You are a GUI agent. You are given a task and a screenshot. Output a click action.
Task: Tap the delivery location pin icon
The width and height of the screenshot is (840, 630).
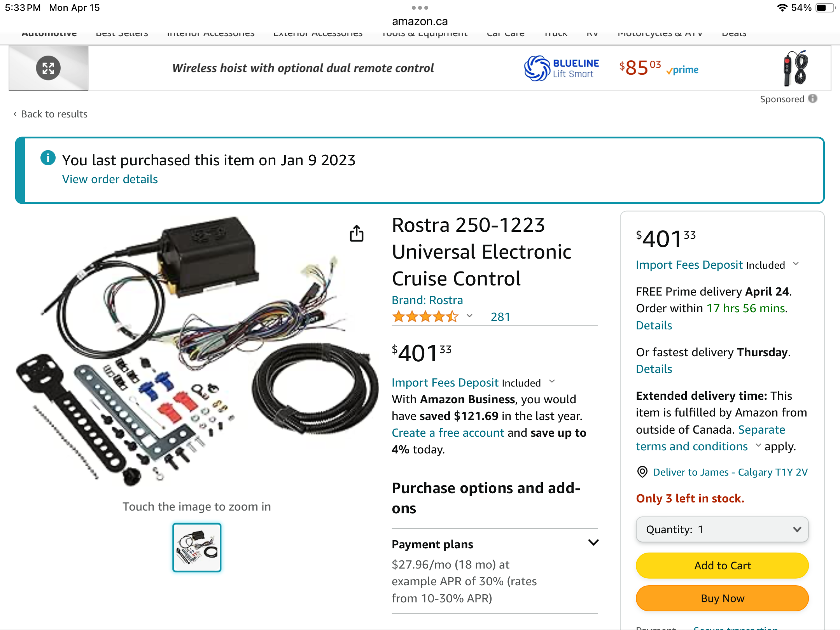click(x=642, y=472)
